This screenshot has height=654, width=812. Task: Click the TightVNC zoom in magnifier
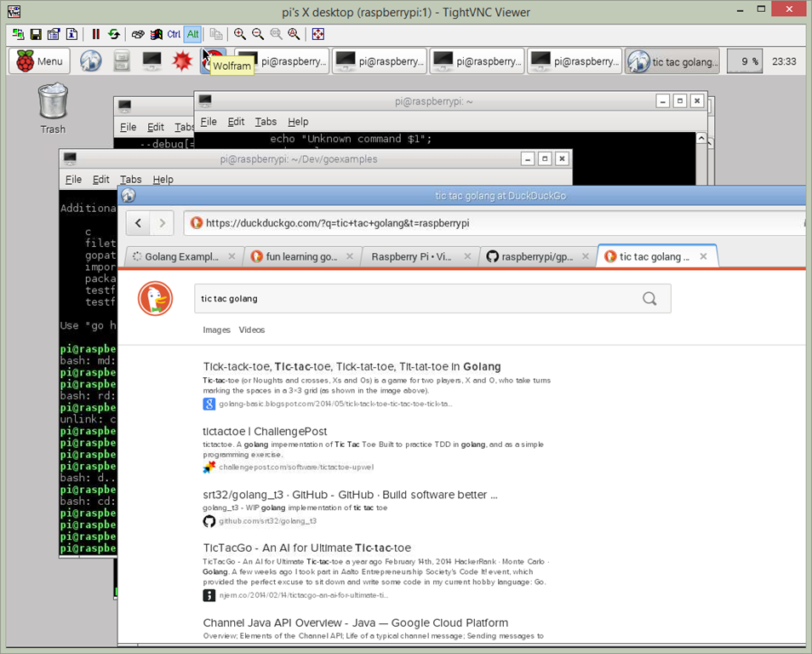click(x=240, y=34)
